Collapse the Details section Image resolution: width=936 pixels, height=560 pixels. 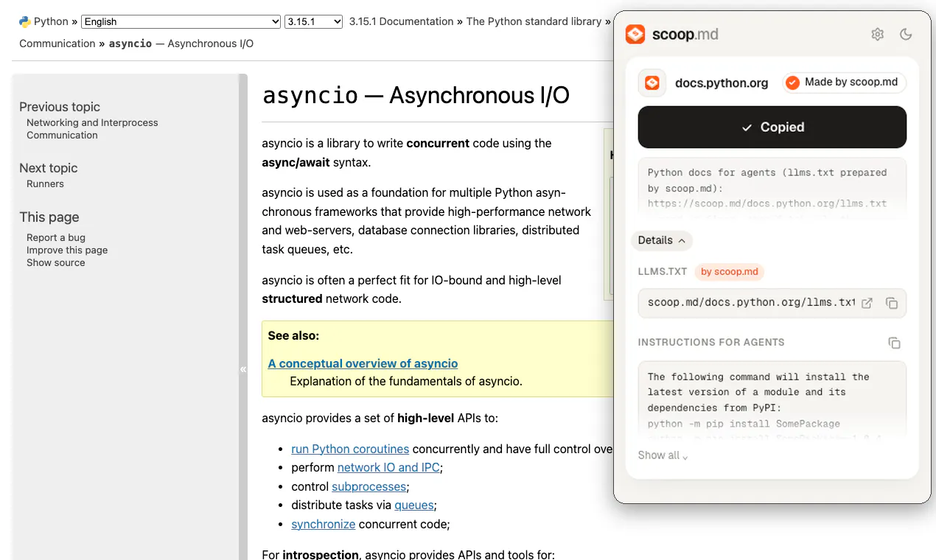pyautogui.click(x=662, y=240)
